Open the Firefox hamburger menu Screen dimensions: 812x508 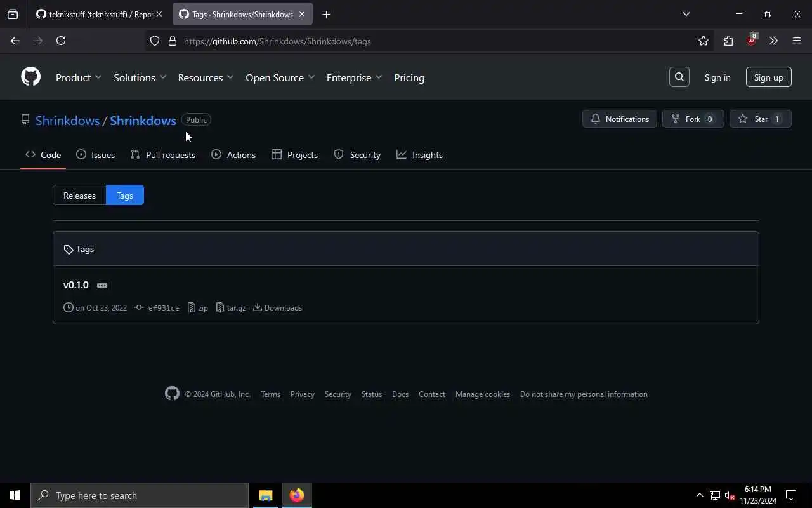[797, 41]
